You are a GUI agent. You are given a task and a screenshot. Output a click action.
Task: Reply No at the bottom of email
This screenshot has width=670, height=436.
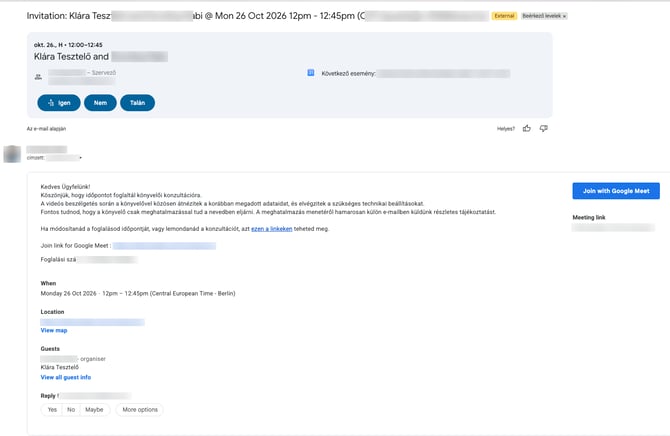[71, 409]
